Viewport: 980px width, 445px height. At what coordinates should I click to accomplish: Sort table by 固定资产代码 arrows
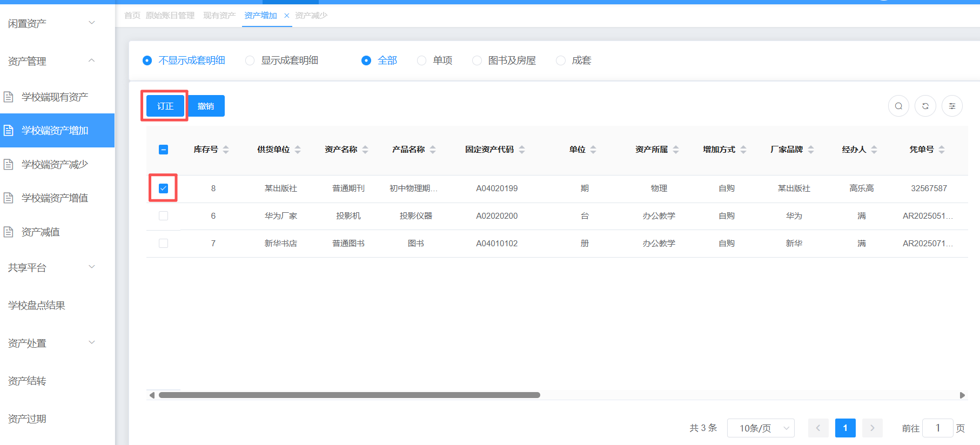(x=522, y=150)
